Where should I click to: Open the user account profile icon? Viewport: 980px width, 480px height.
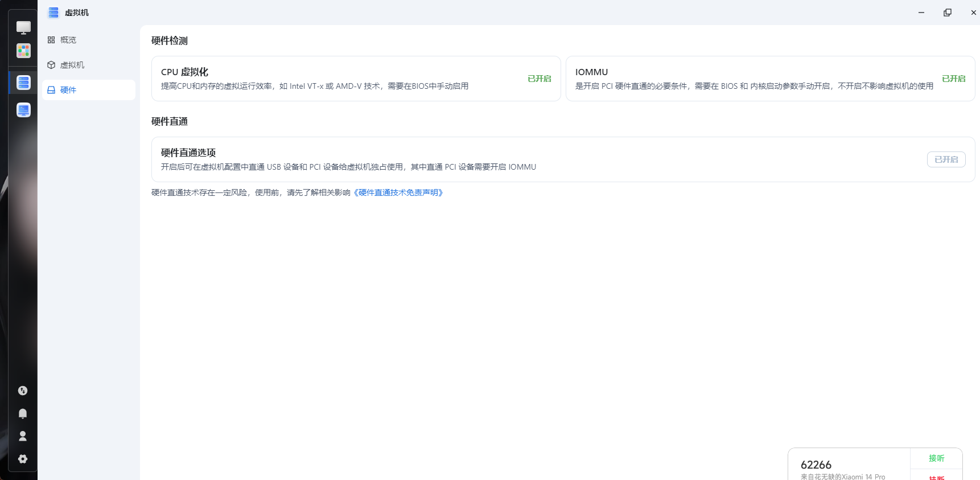[x=23, y=436]
